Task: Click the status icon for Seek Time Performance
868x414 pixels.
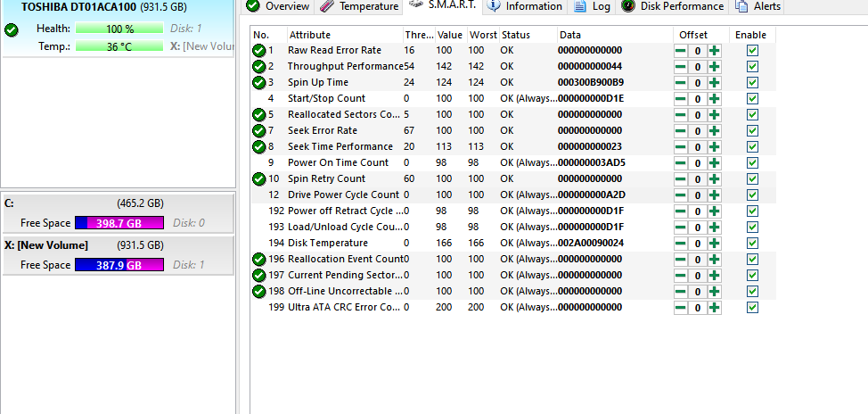Action: pyautogui.click(x=258, y=147)
